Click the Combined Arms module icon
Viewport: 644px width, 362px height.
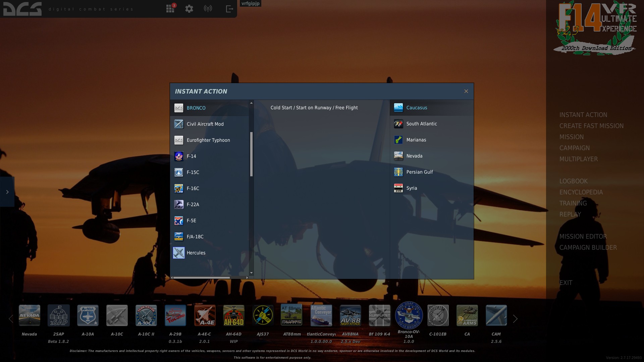click(x=467, y=315)
